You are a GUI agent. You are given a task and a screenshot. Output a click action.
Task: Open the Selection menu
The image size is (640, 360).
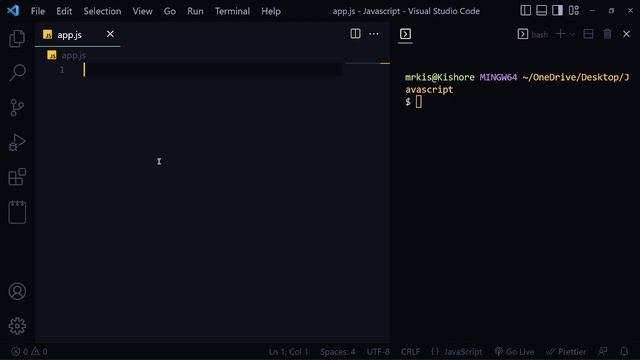102,11
